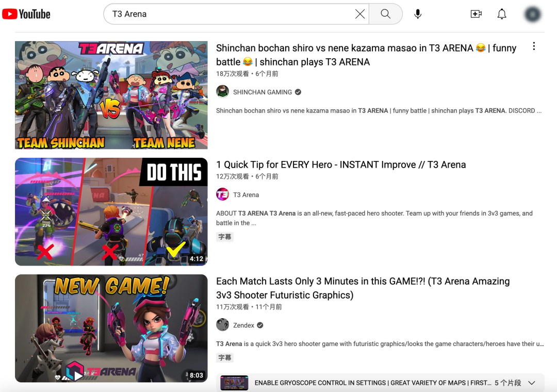This screenshot has height=392, width=557.
Task: Open the account avatar menu
Action: [532, 14]
